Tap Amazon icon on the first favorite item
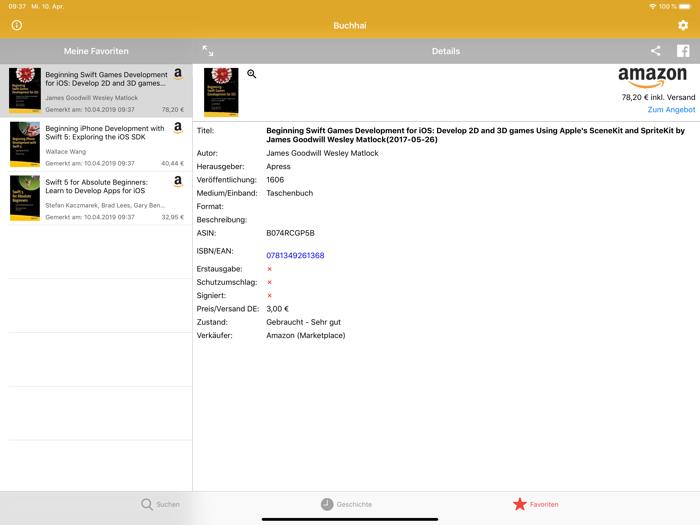The height and width of the screenshot is (525, 700). (178, 74)
